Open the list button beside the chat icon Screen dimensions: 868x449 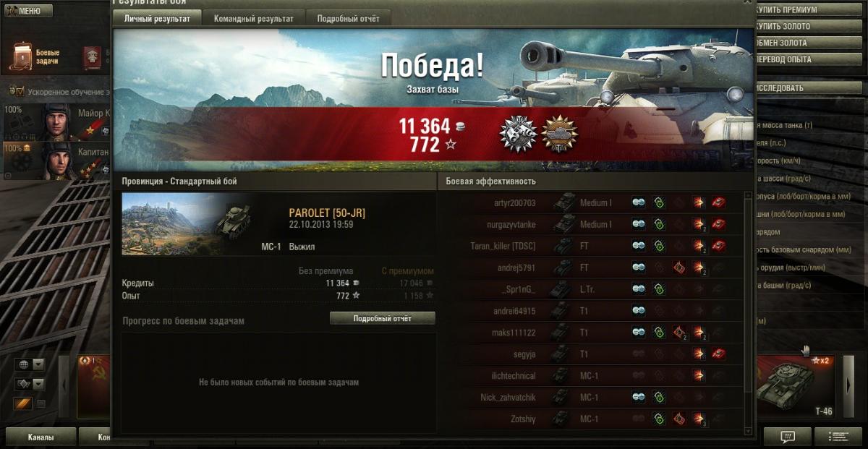(x=838, y=437)
